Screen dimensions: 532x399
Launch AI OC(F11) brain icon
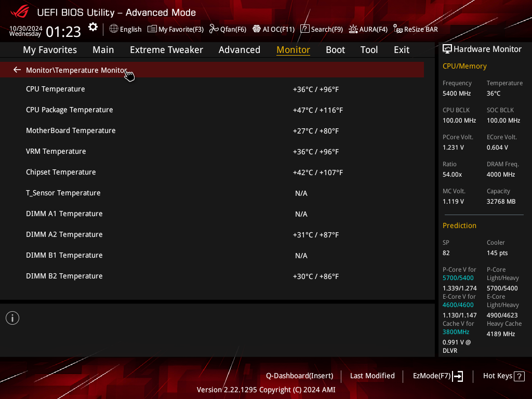point(257,29)
